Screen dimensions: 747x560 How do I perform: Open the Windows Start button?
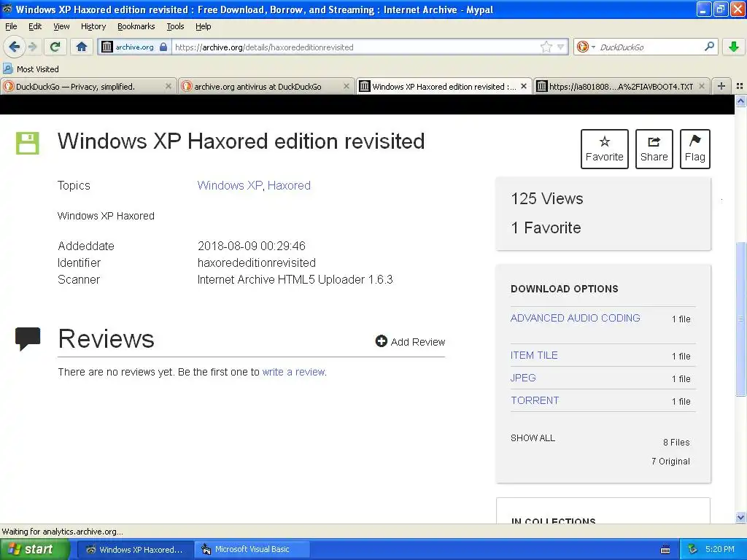pyautogui.click(x=34, y=550)
